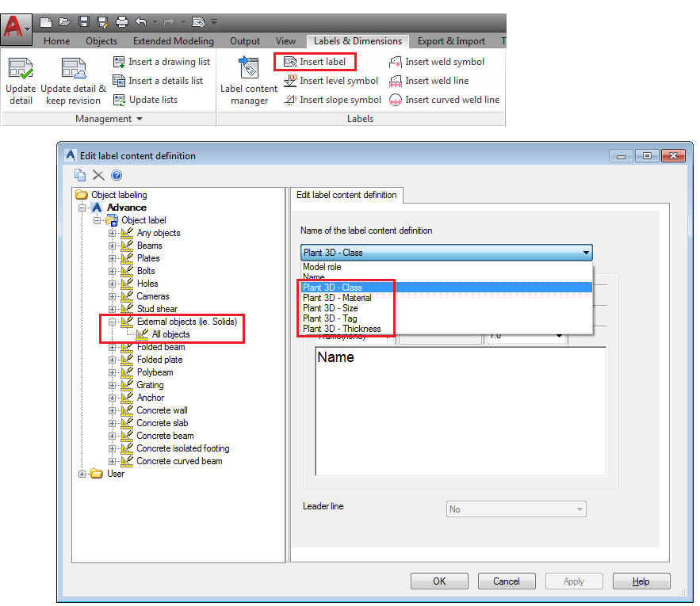The image size is (700, 606).
Task: Click Insert level symbol
Action: click(x=331, y=81)
